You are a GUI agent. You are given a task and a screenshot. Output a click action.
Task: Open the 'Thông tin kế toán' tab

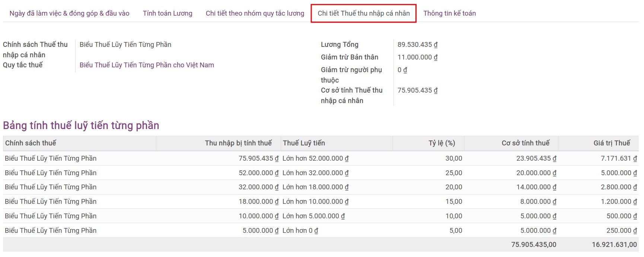click(x=449, y=13)
